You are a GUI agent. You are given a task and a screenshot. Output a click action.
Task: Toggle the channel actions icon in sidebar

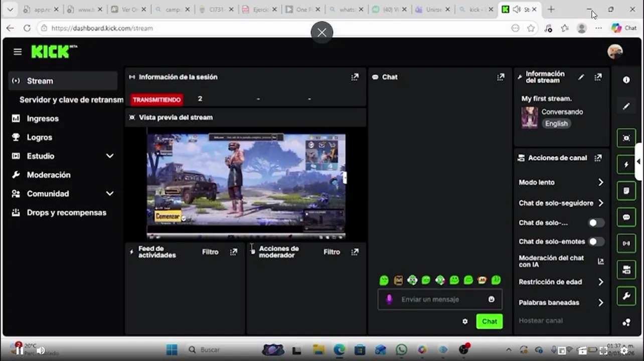(626, 270)
